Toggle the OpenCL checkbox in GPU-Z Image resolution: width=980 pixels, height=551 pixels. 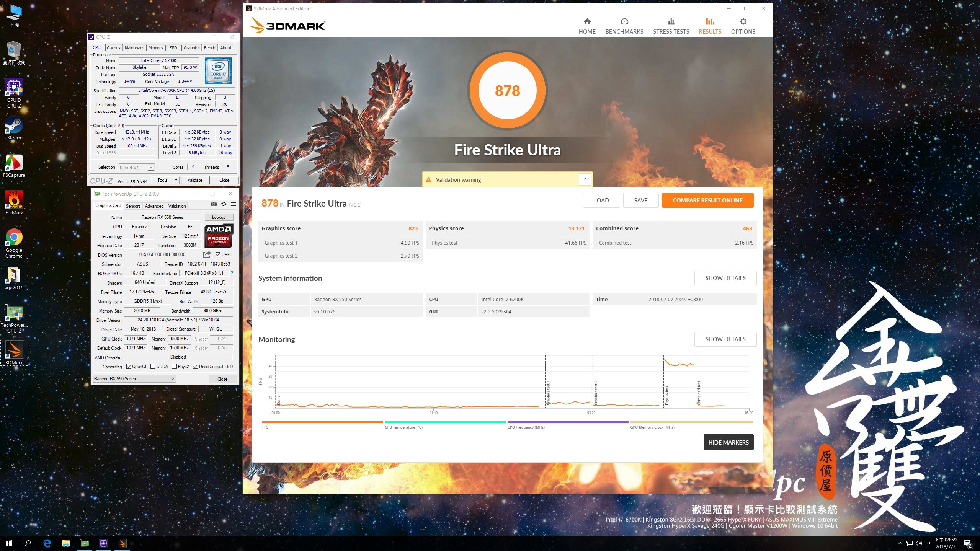point(129,367)
